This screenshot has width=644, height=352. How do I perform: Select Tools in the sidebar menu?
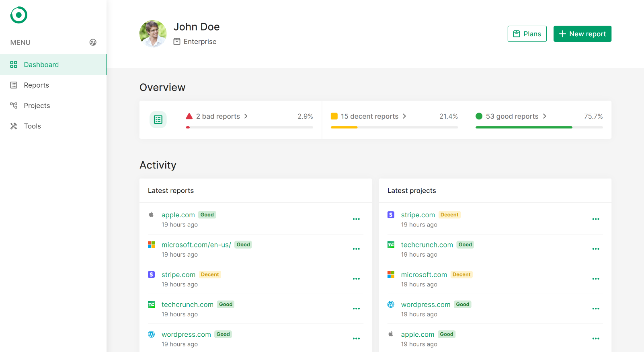[53, 126]
